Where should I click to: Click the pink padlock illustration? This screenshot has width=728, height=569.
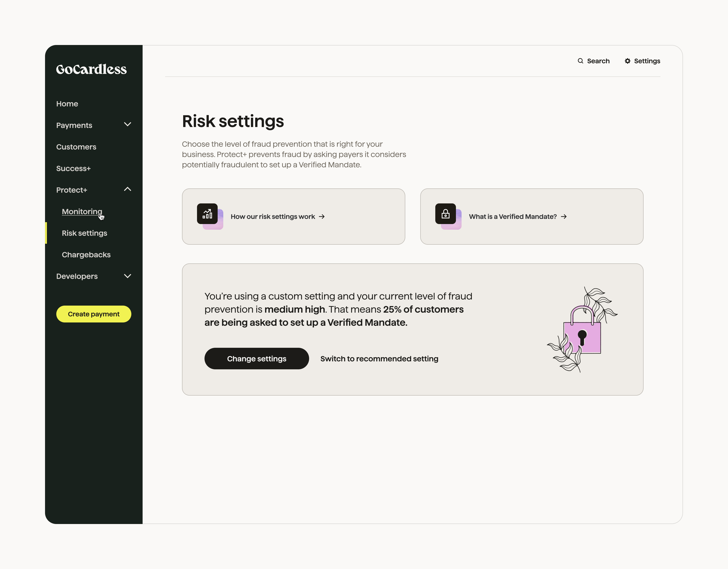[582, 334]
